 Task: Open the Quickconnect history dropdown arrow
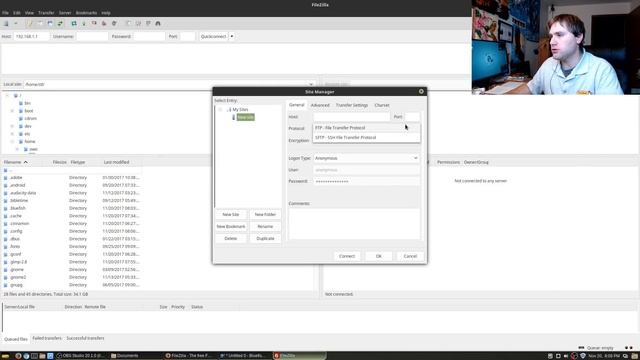232,36
